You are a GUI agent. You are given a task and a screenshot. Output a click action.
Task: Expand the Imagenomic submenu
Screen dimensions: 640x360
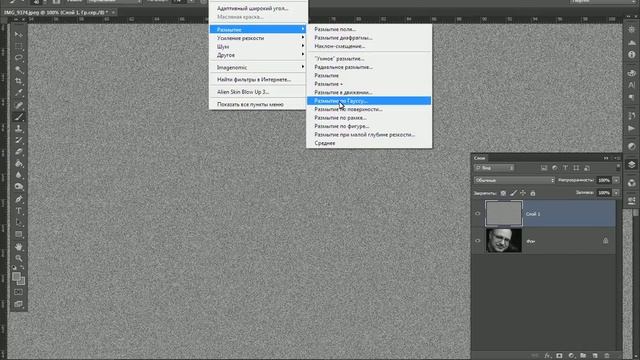258,67
